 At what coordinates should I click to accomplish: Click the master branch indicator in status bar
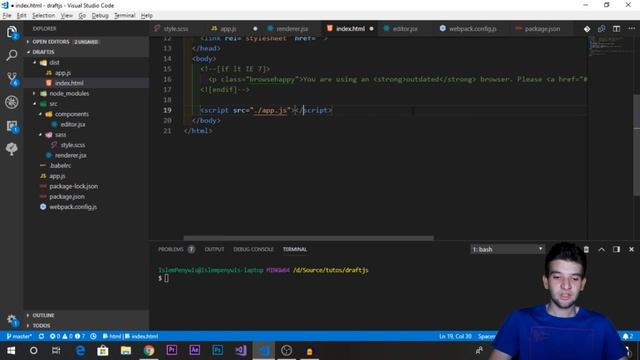tap(19, 336)
